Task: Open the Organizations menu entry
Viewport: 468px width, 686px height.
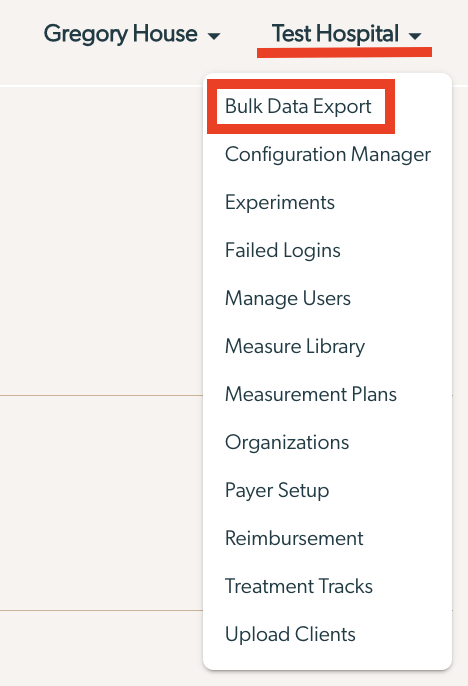Action: pyautogui.click(x=287, y=442)
